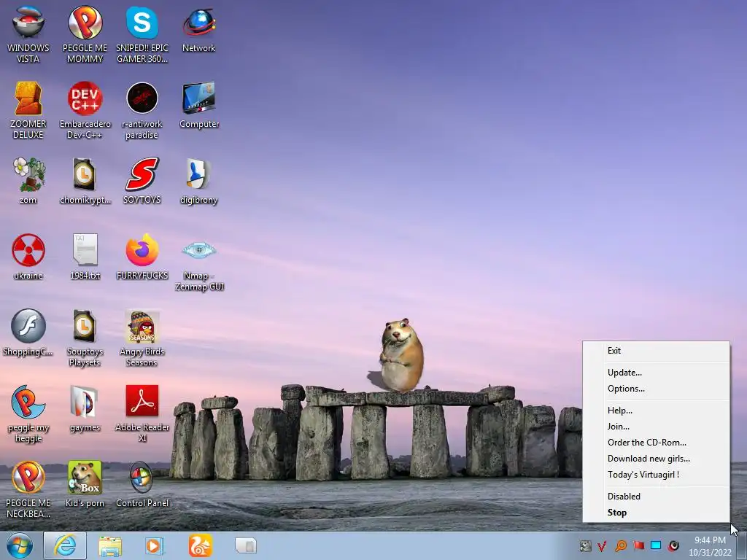Click the PEGGLE ME NECKBEA... icon
Viewport: 747px width, 560px height.
[x=28, y=489]
